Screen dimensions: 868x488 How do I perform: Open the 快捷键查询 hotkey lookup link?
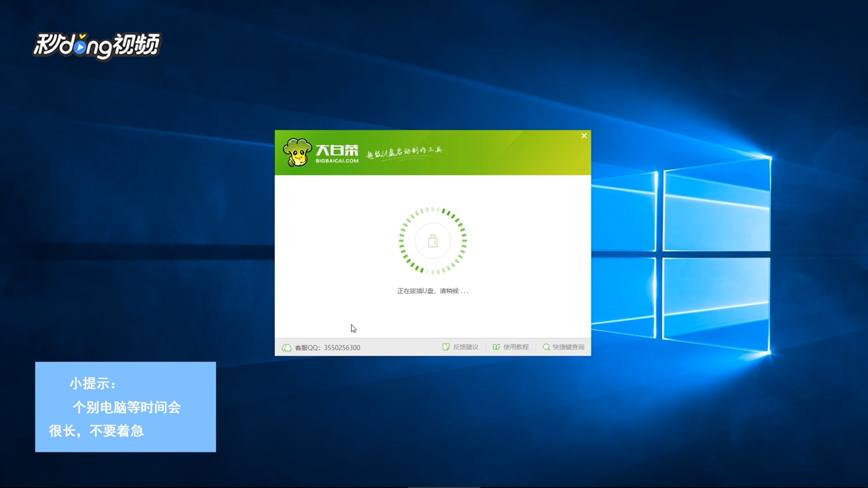pyautogui.click(x=568, y=347)
